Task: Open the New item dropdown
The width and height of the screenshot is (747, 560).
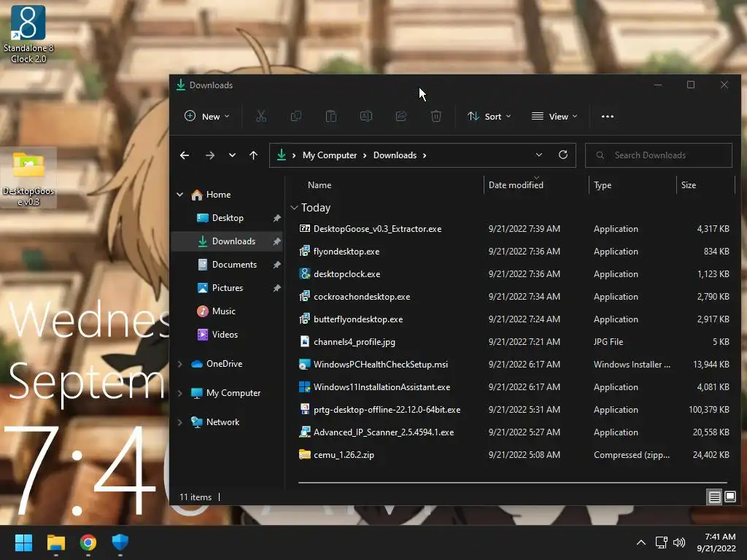Action: pos(207,116)
